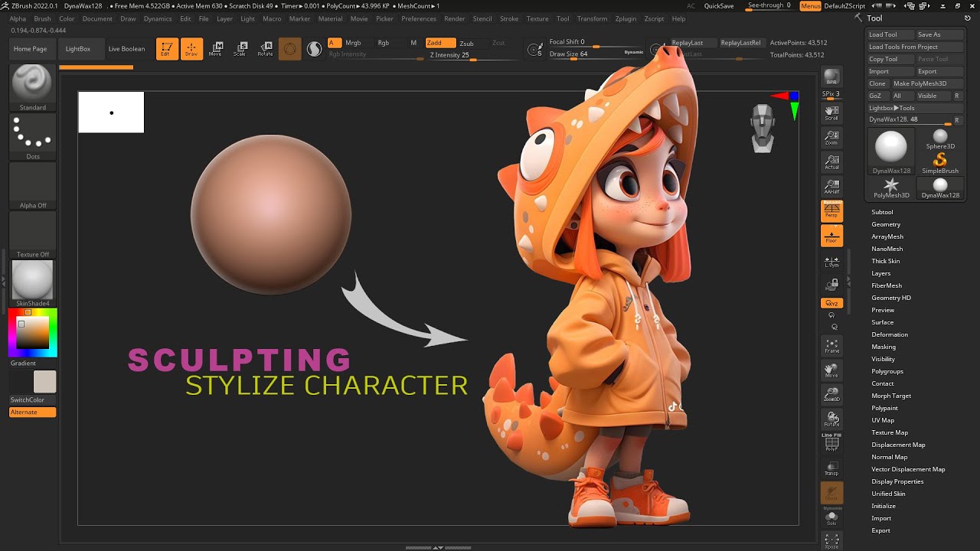Screen dimensions: 980x551
Task: Switch to the Move gizmo button
Action: (216, 49)
